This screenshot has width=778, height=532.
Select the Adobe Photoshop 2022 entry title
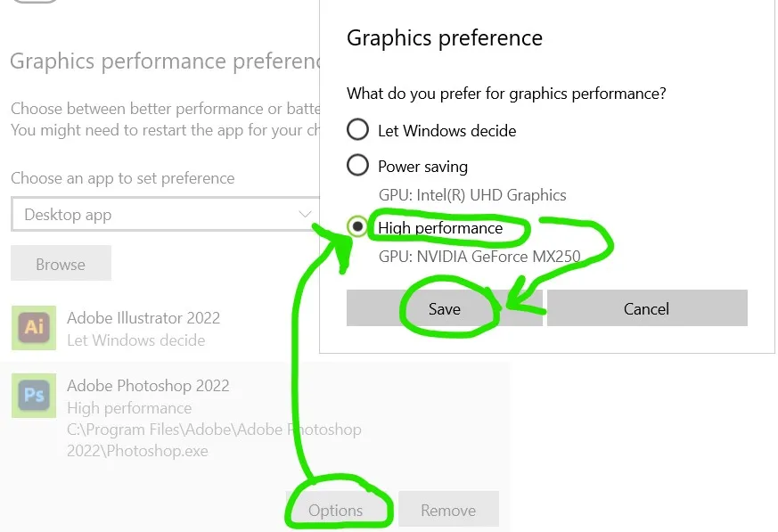[x=148, y=386]
